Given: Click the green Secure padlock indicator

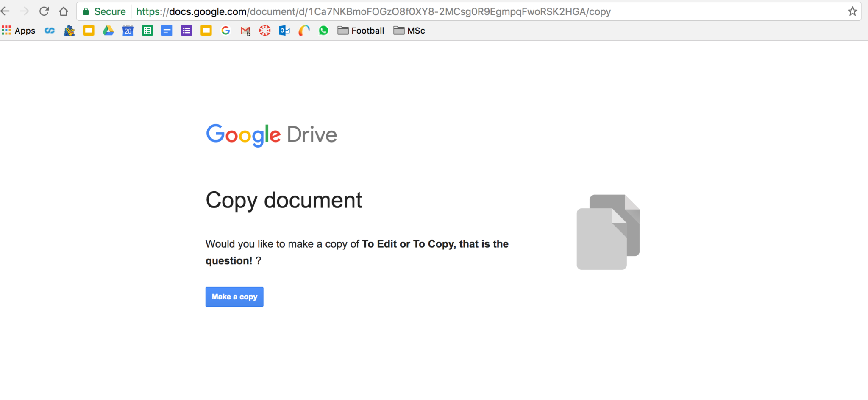Looking at the screenshot, I should coord(104,11).
